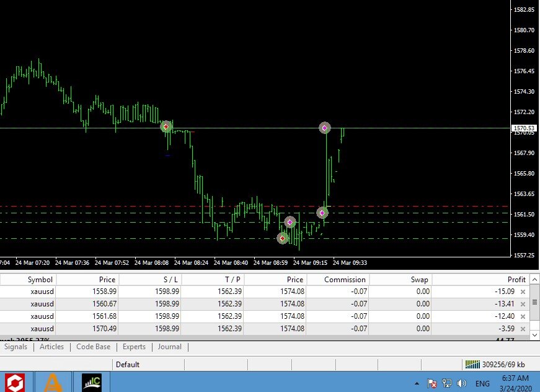Sort by the T / P column header
The image size is (540, 392).
pos(213,279)
